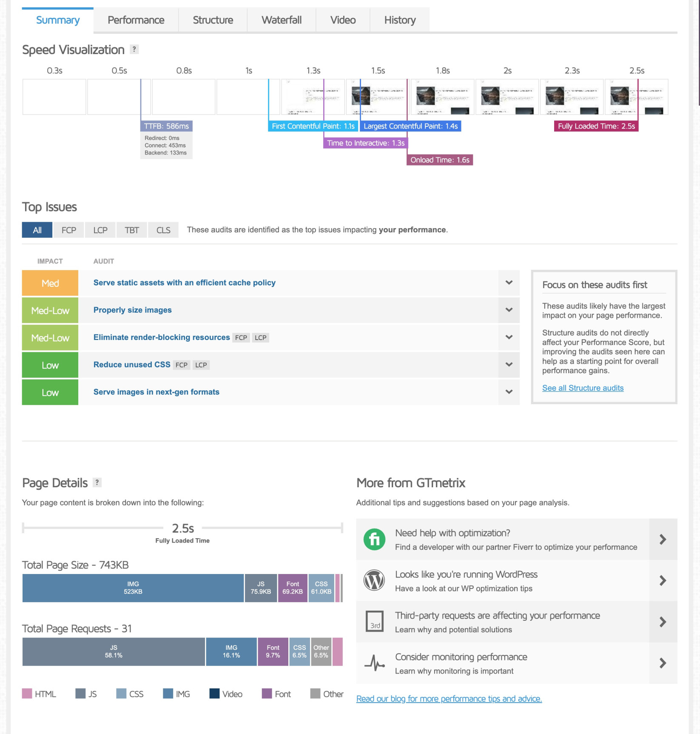Click the IMG 16.1% requests segment
The height and width of the screenshot is (734, 700).
[231, 651]
